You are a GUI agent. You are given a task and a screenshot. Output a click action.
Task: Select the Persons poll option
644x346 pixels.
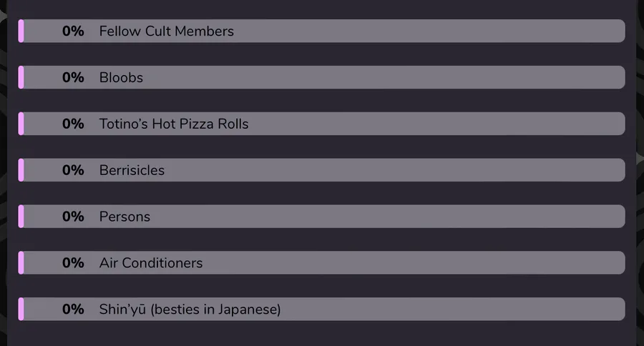click(321, 217)
